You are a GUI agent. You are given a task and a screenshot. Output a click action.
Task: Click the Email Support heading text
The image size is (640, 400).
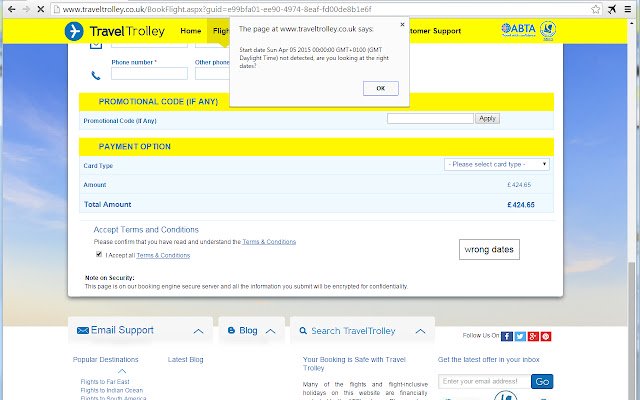122,330
